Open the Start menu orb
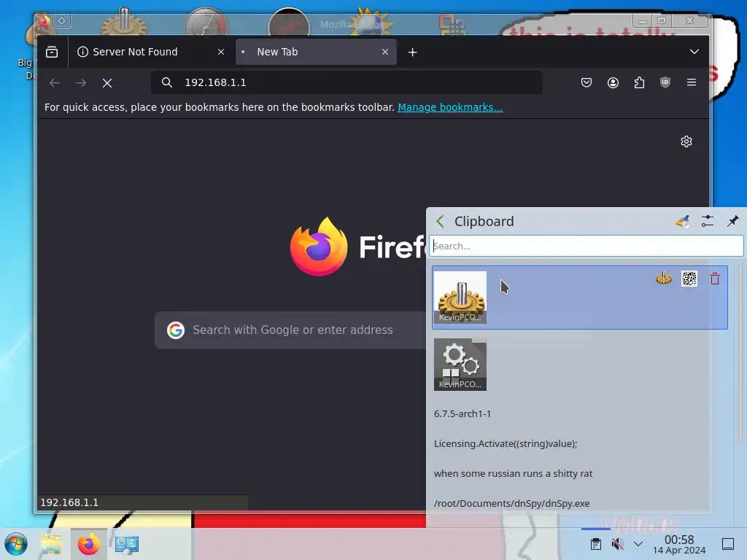 (x=16, y=544)
